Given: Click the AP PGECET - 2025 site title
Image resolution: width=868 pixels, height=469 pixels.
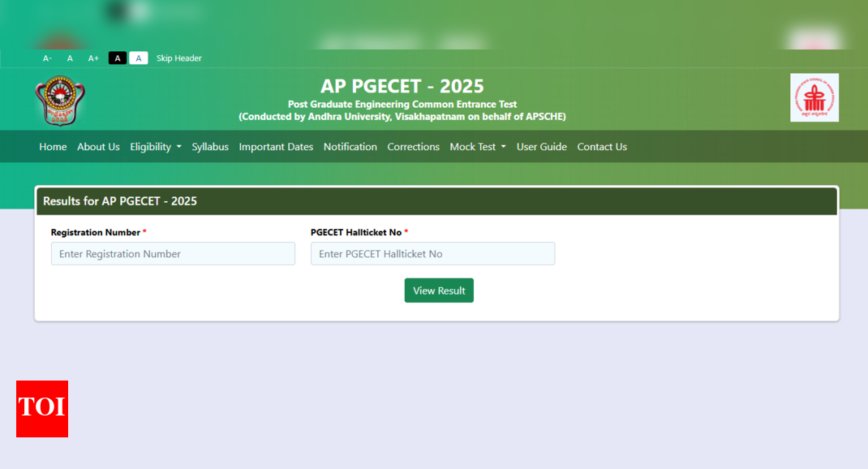Looking at the screenshot, I should 402,86.
